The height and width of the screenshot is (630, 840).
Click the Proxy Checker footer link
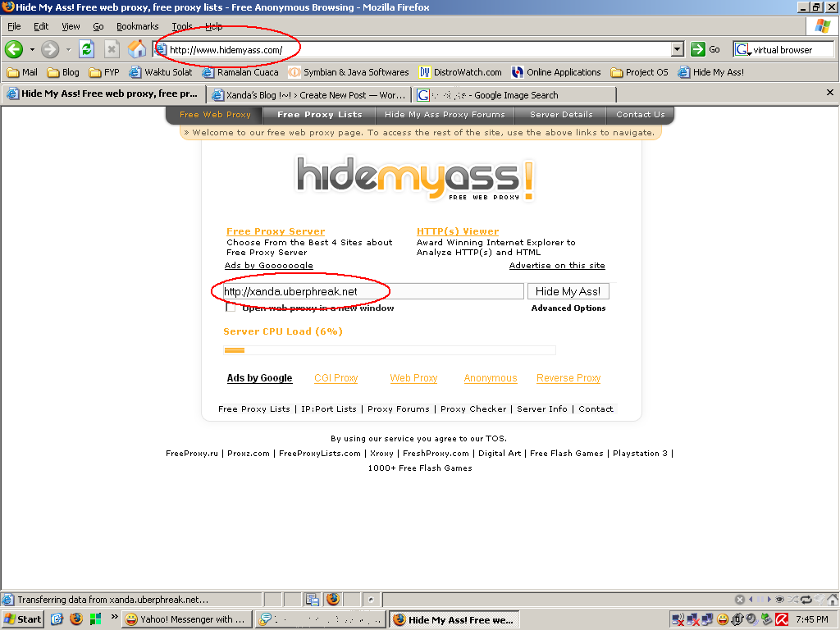point(473,409)
